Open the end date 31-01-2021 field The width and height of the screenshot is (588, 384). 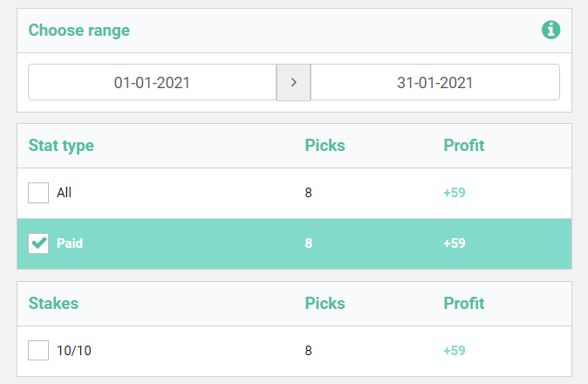click(435, 83)
